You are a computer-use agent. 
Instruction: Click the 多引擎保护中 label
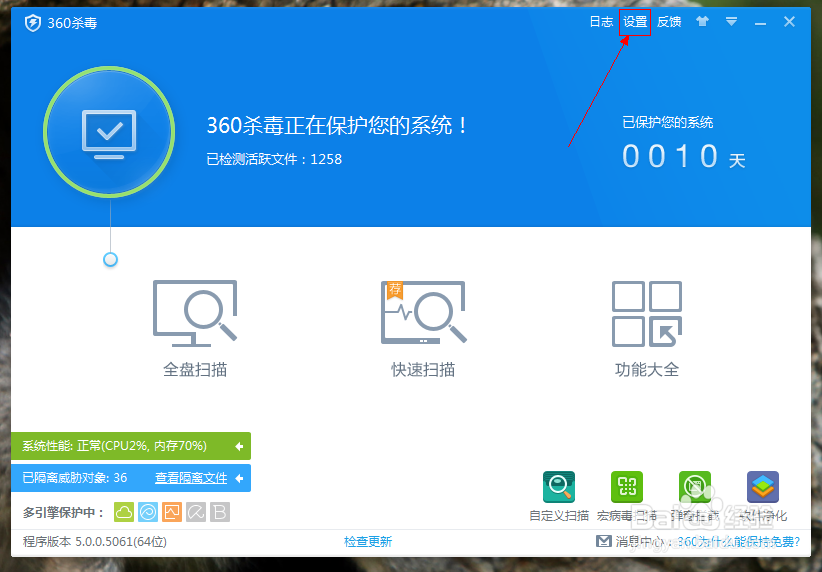[63, 513]
